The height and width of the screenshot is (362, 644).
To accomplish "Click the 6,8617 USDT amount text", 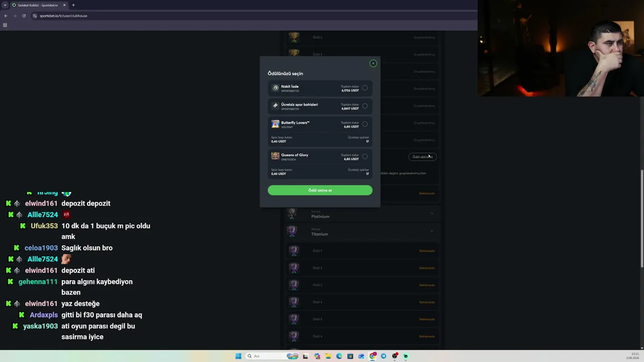I will (x=350, y=109).
